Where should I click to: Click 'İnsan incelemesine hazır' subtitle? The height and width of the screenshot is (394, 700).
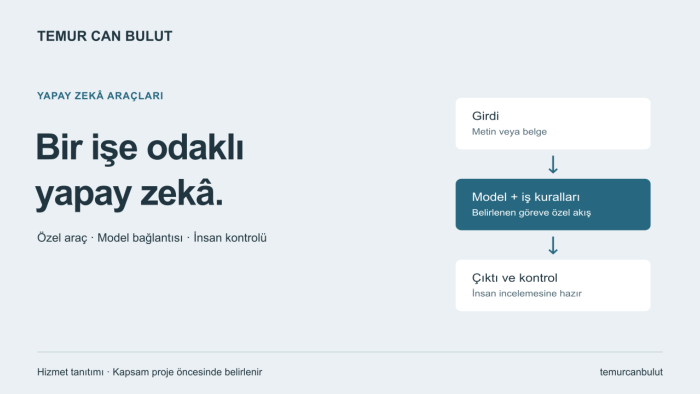527,293
